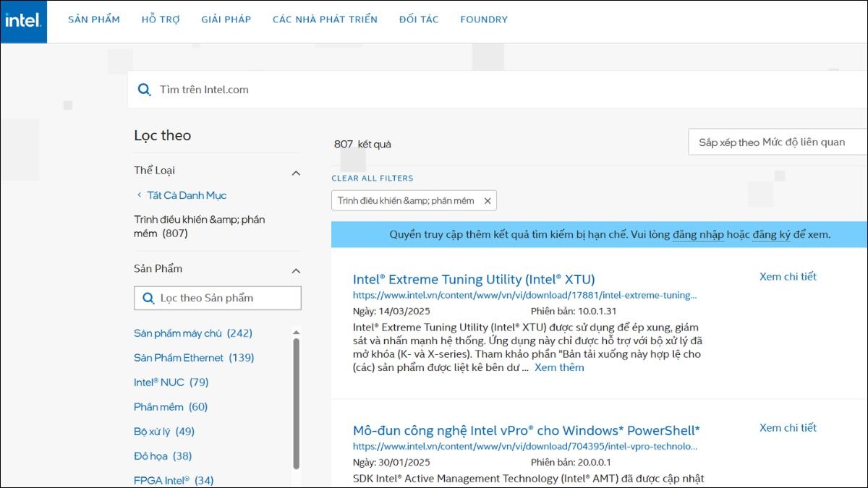Image resolution: width=868 pixels, height=488 pixels.
Task: Click the intel-vpro-technolo download URL
Action: [x=525, y=446]
